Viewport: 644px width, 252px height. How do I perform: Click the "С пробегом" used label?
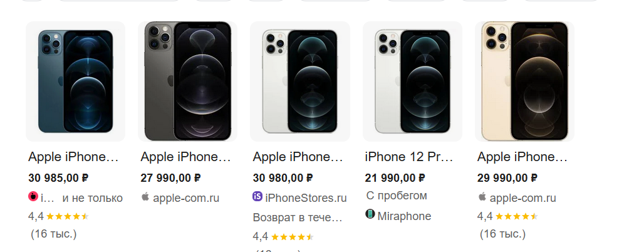click(x=397, y=196)
